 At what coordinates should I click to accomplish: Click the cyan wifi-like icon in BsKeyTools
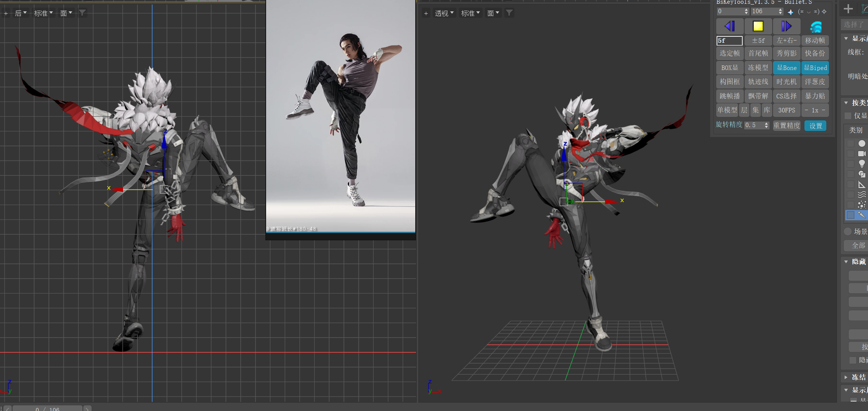click(x=816, y=26)
